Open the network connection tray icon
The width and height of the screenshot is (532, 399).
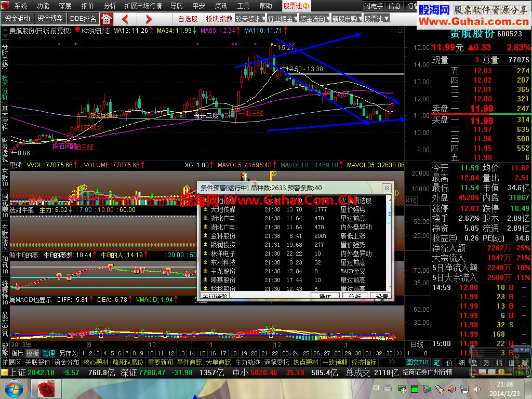[x=464, y=389]
